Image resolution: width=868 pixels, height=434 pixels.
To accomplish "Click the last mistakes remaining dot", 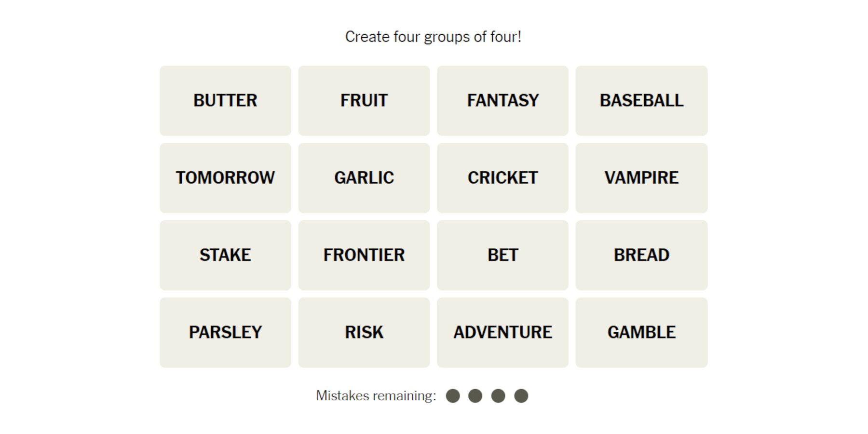I will pyautogui.click(x=521, y=396).
